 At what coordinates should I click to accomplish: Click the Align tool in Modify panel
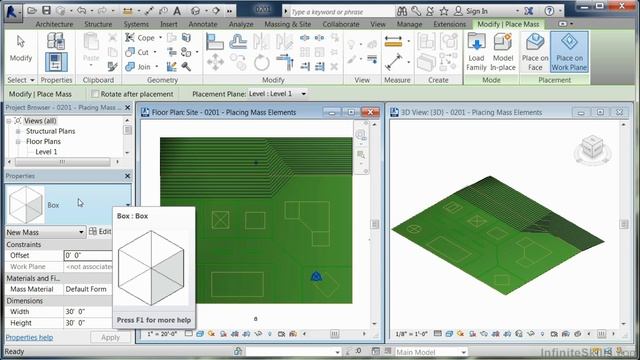point(215,41)
